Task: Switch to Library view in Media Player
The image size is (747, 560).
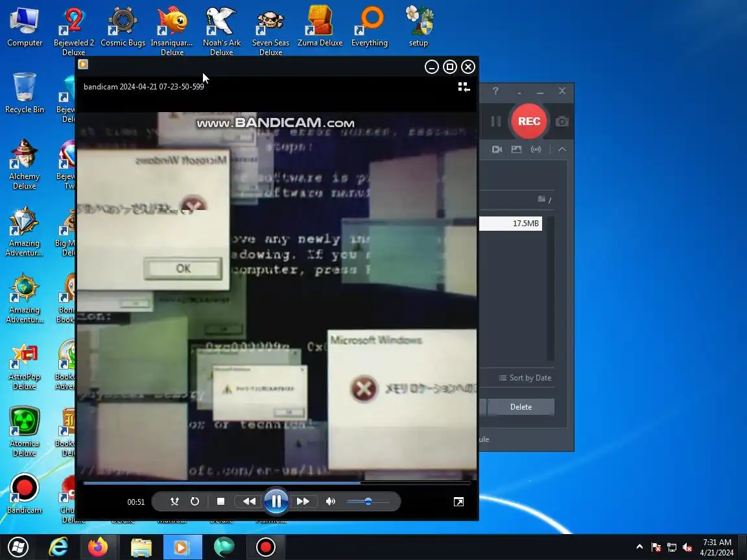Action: (464, 87)
